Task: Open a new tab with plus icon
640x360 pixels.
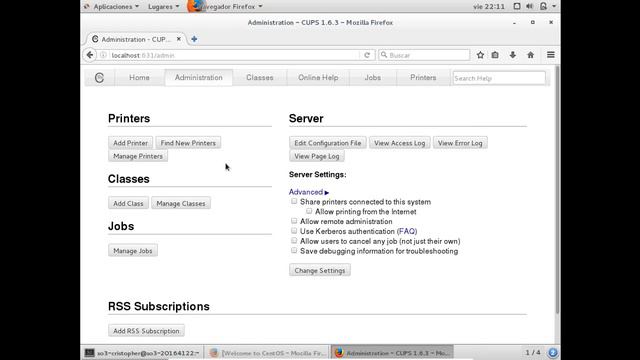Action: click(194, 39)
